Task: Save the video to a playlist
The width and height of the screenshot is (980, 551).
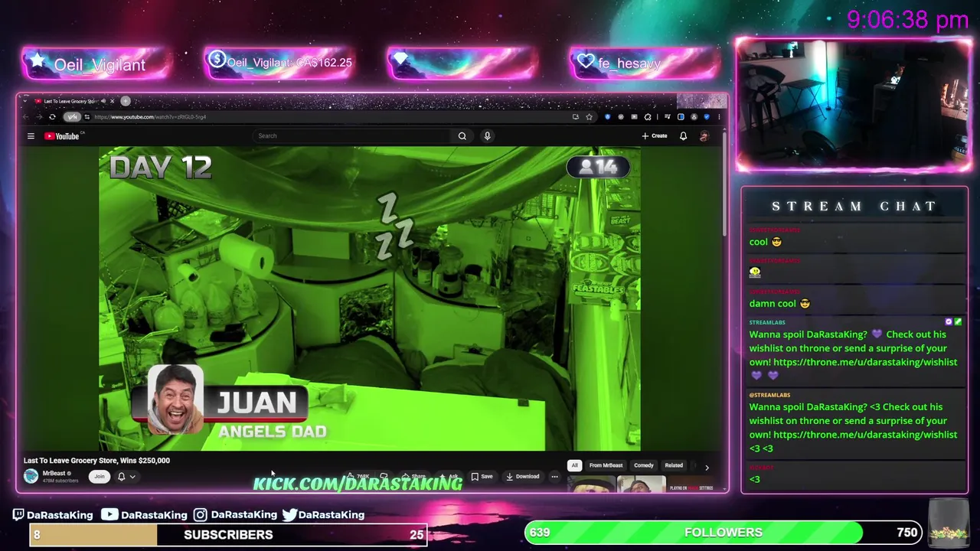Action: click(482, 476)
